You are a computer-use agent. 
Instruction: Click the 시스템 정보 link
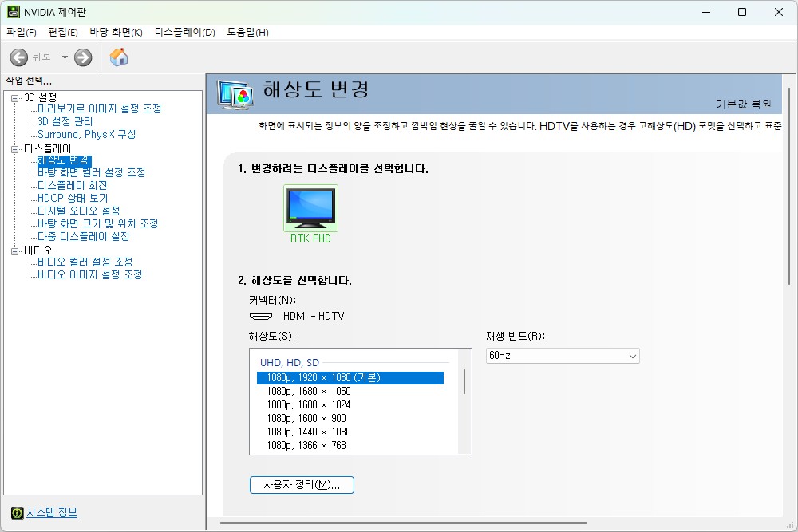tap(52, 513)
